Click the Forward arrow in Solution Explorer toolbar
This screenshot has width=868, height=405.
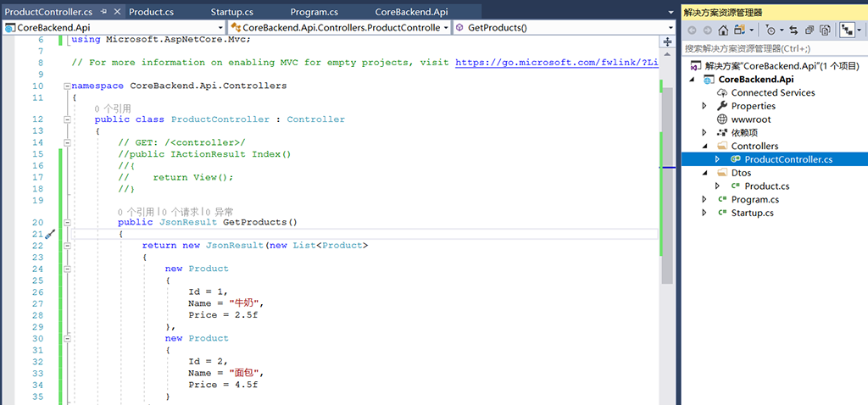pyautogui.click(x=708, y=30)
